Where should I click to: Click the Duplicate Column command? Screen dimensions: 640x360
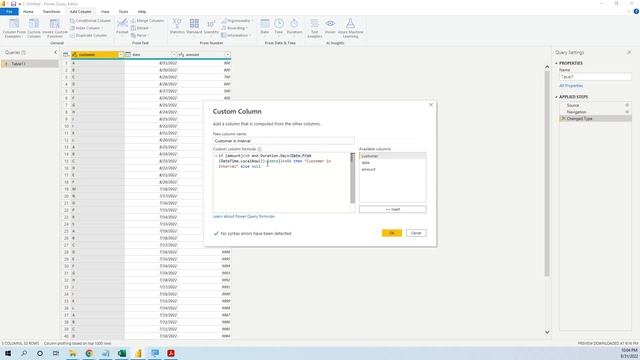click(89, 36)
